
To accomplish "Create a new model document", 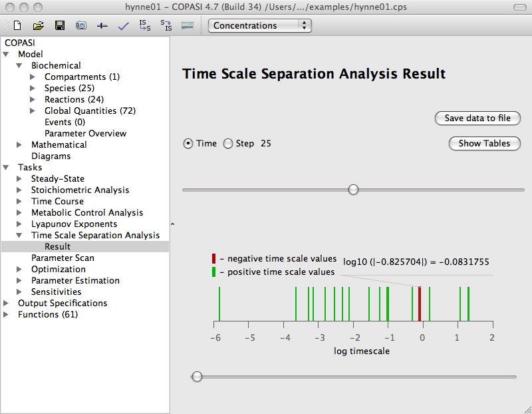I will (x=17, y=25).
